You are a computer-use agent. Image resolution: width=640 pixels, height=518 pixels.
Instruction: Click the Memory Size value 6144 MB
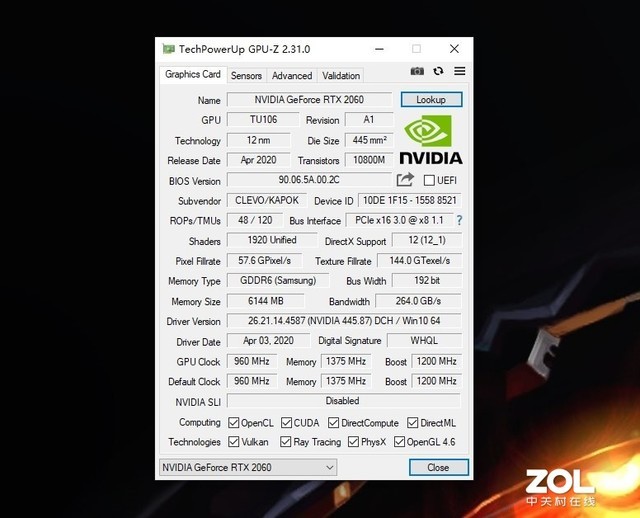[x=266, y=301]
